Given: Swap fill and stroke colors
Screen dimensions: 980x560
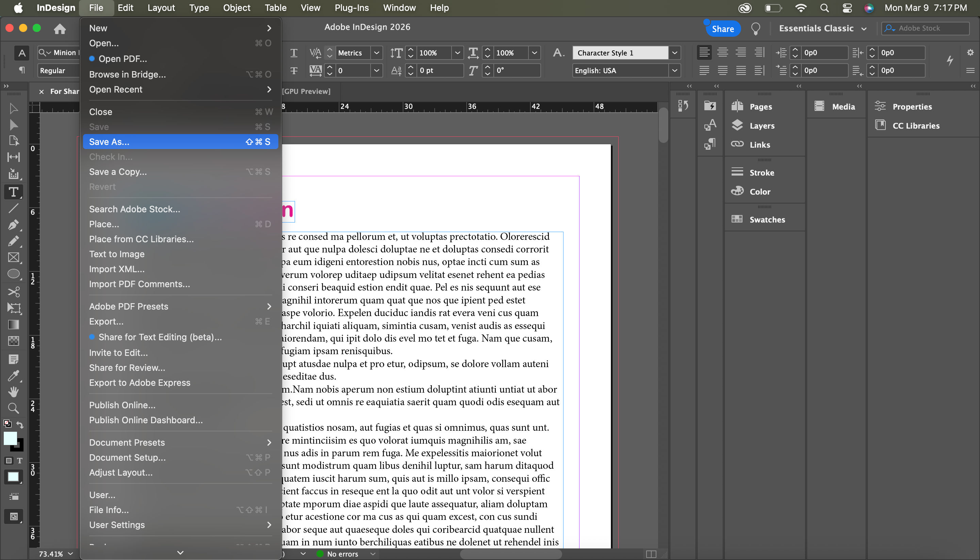Looking at the screenshot, I should tap(20, 424).
